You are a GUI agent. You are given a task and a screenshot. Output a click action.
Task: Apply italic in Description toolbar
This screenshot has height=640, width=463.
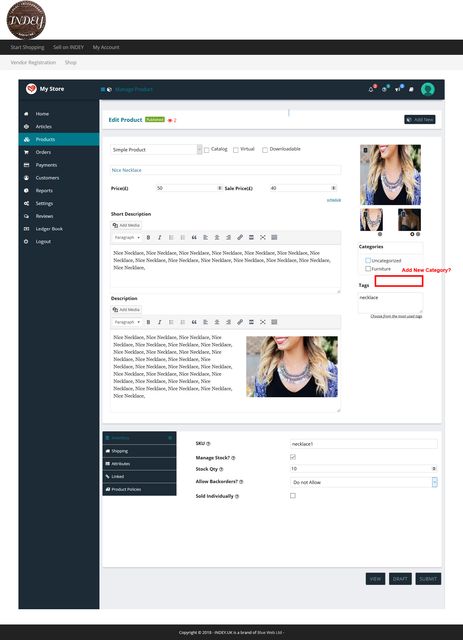(160, 322)
